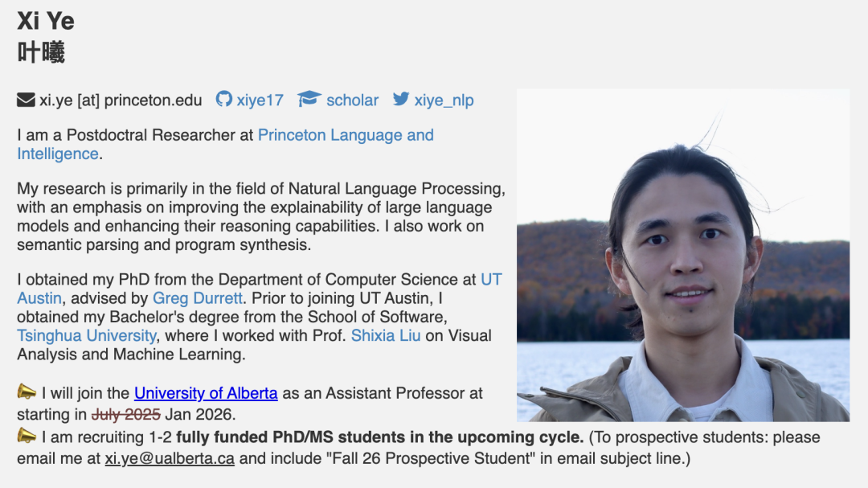Click the "Xi Ye" name heading
The height and width of the screenshot is (488, 868).
pos(46,22)
